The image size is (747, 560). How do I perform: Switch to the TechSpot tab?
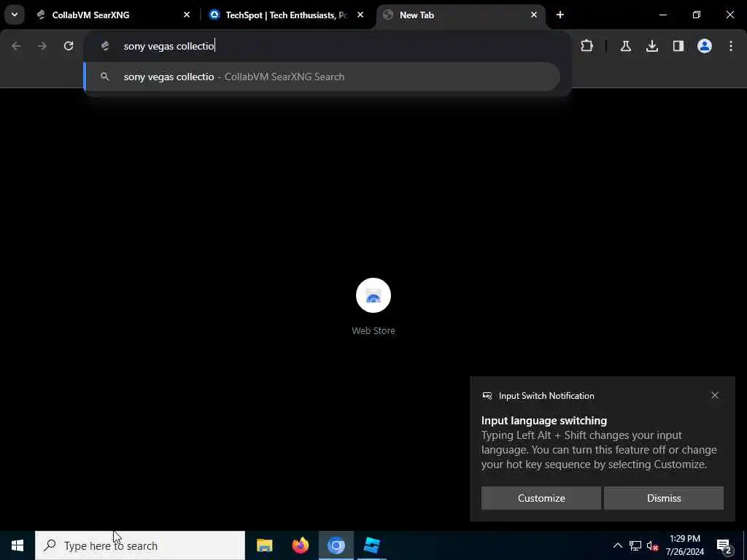(286, 15)
